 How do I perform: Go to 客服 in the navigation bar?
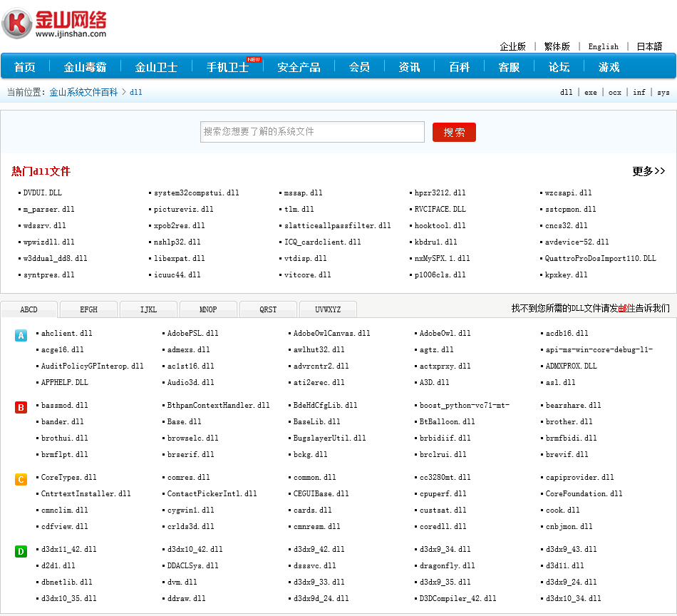tap(509, 67)
